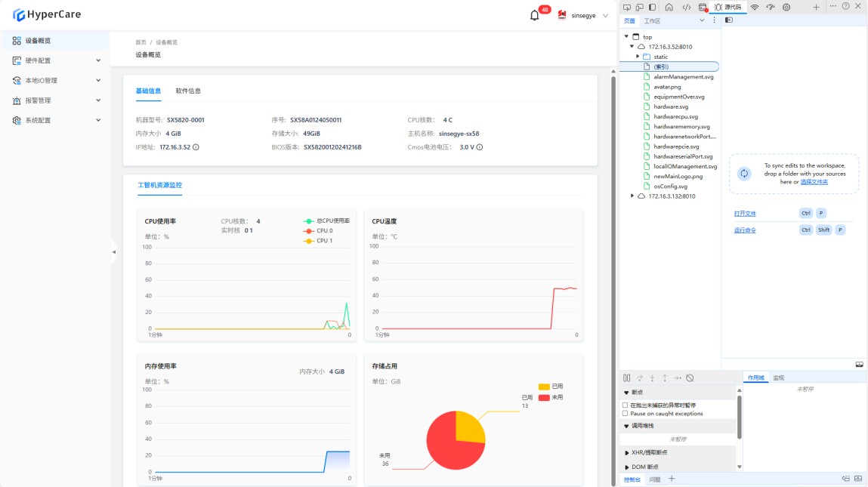Viewport: 868px width, 487px height.
Task: Open the DevTools elements code icon panel
Action: 687,7
